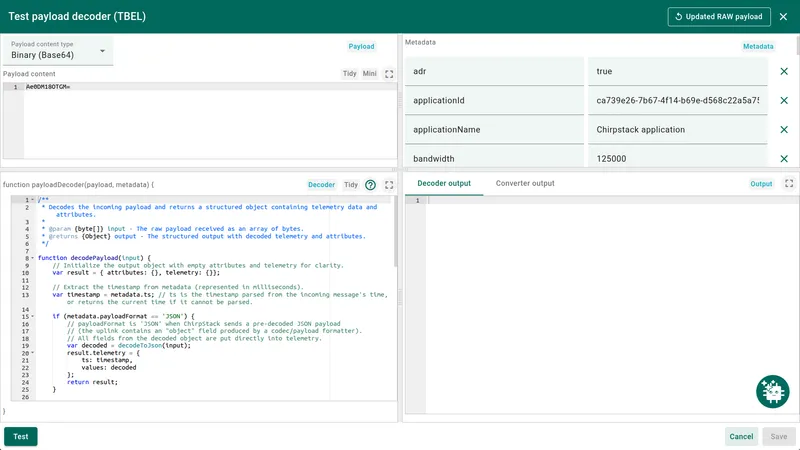Click the Metadata label button
Image resolution: width=800 pixels, height=450 pixels.
click(758, 46)
